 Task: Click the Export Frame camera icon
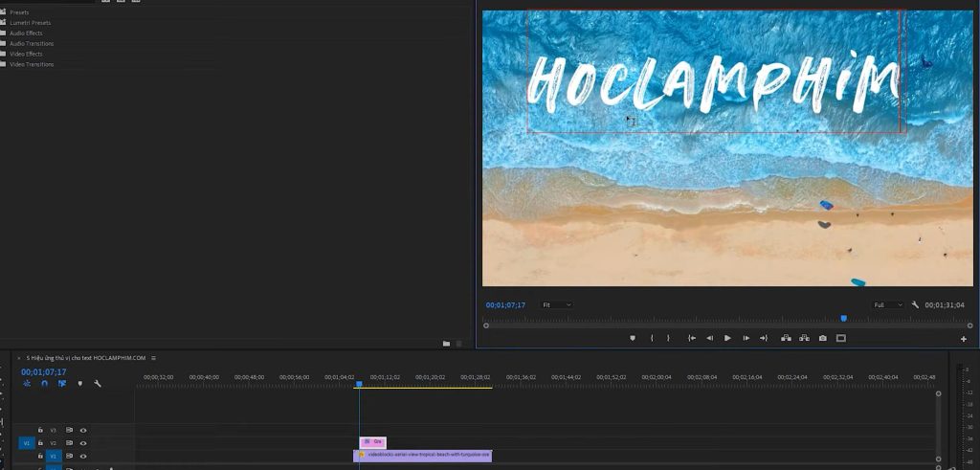point(822,338)
